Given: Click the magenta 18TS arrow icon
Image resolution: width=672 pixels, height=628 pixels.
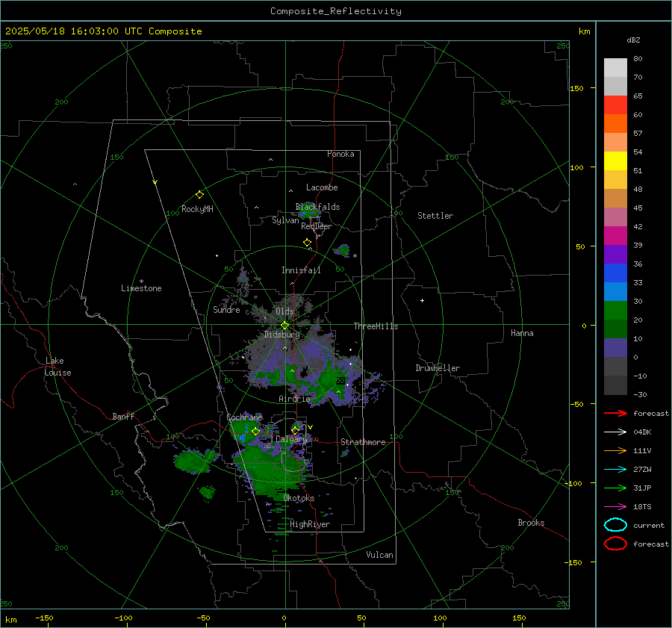Looking at the screenshot, I should coord(615,507).
